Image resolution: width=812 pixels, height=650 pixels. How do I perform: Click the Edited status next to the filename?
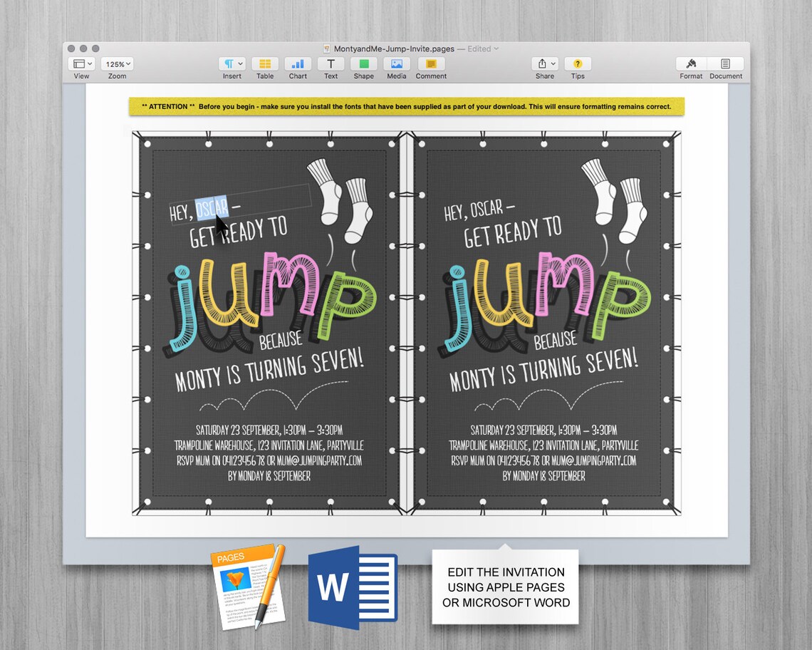480,48
